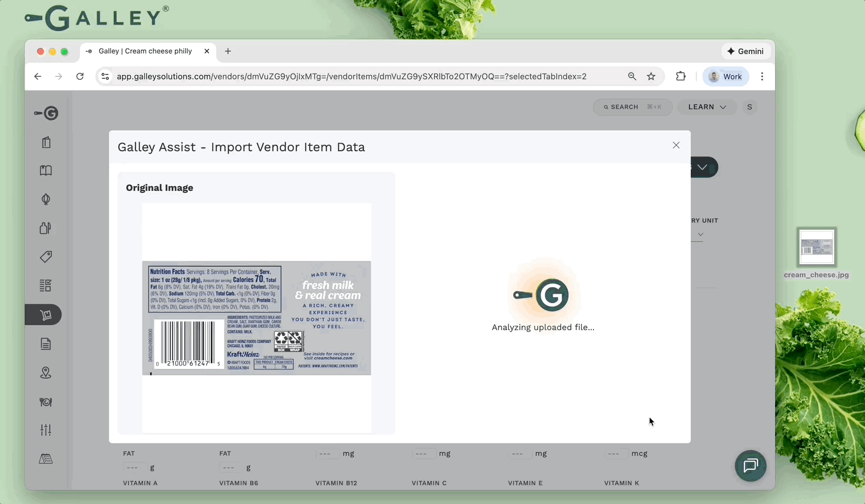Open the ingredients tag icon in the sidebar
The width and height of the screenshot is (865, 504).
click(45, 257)
